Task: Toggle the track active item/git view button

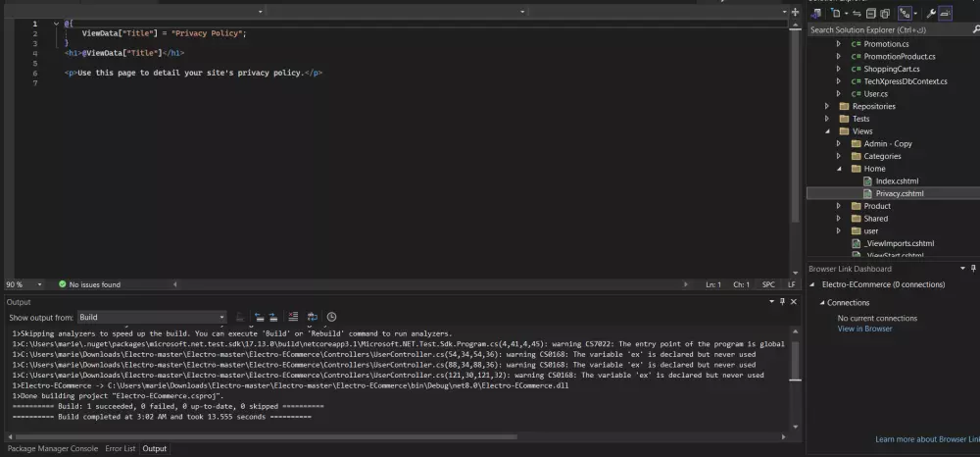Action: pyautogui.click(x=905, y=13)
